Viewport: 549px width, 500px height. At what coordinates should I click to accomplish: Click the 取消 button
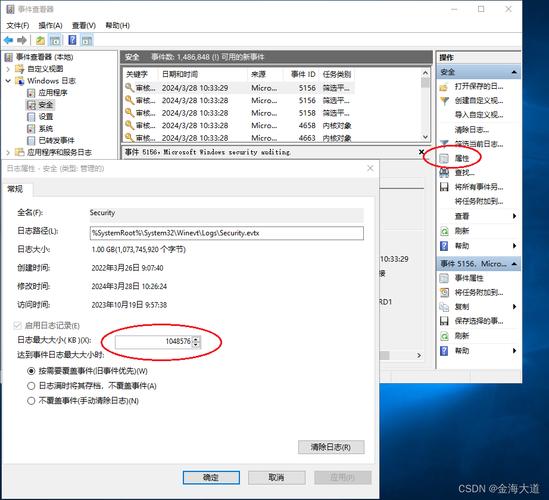point(276,477)
